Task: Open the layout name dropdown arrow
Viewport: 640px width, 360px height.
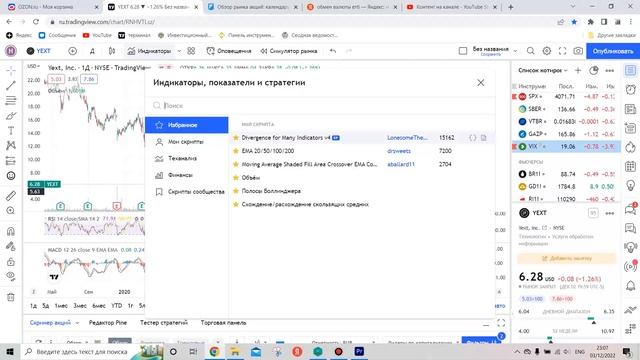Action: [x=516, y=51]
